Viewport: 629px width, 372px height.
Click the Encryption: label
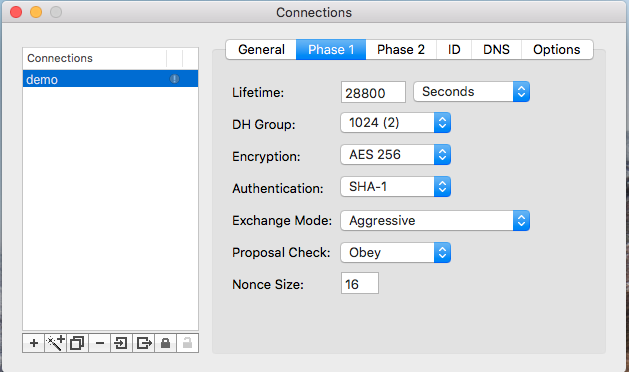pyautogui.click(x=266, y=157)
